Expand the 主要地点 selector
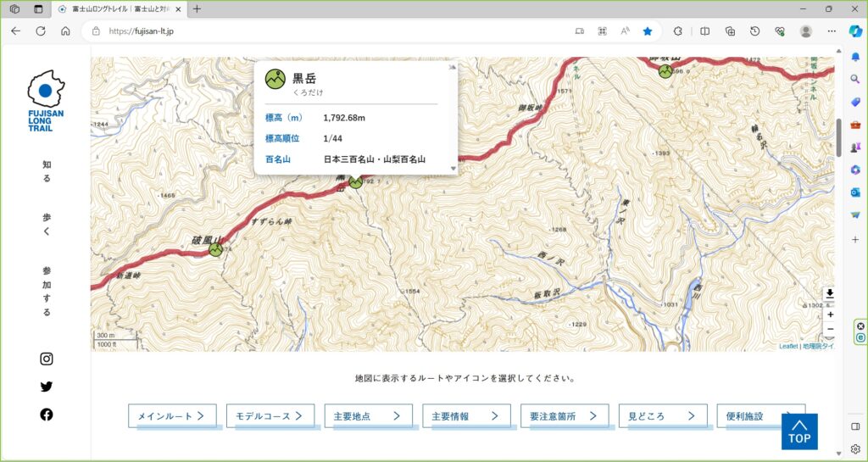 click(x=368, y=416)
